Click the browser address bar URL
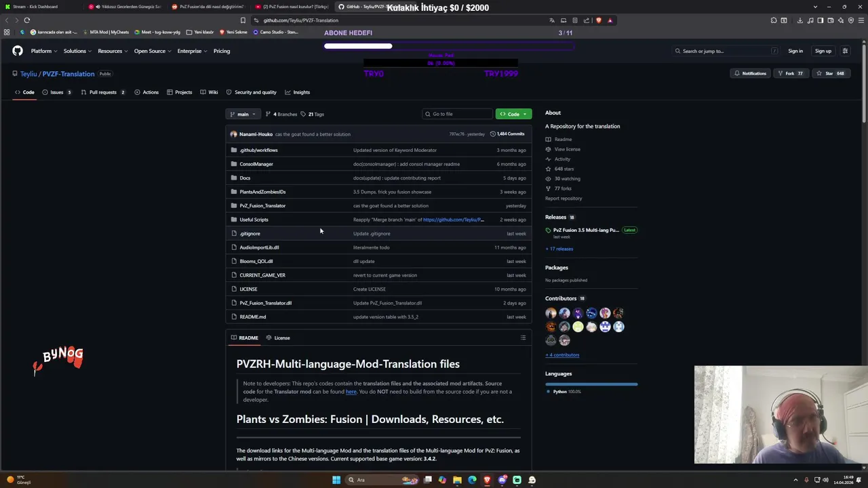 pos(300,20)
